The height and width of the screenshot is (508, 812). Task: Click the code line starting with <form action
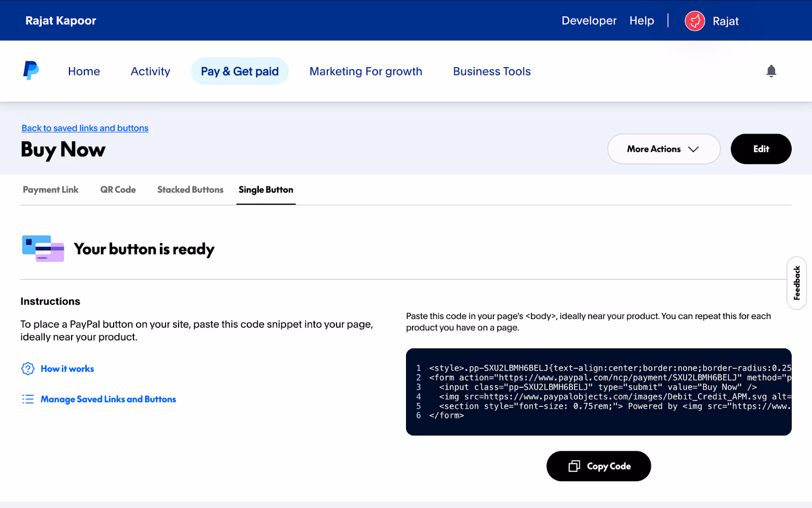pyautogui.click(x=610, y=377)
